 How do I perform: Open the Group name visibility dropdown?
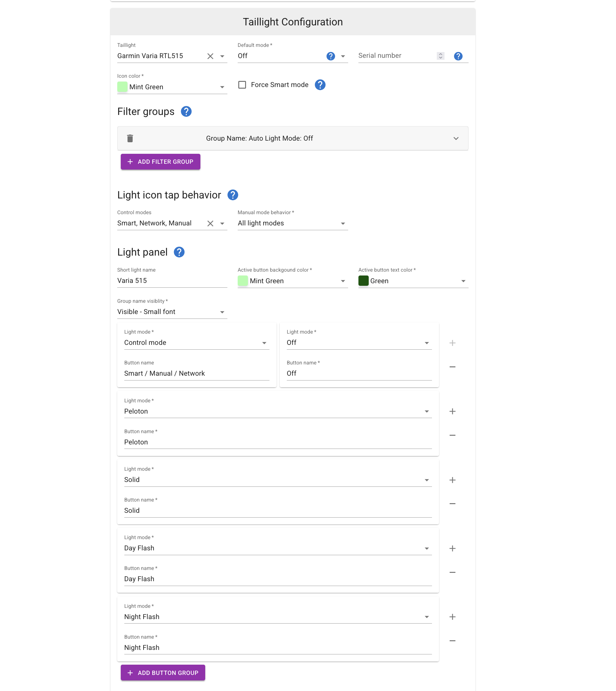click(172, 312)
